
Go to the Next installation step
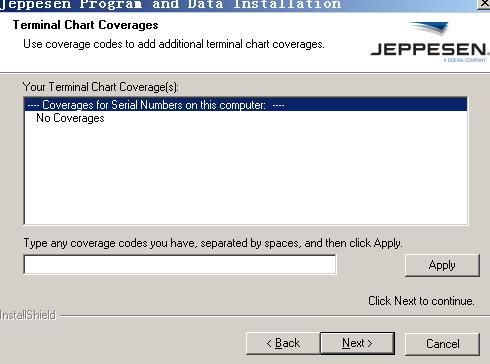point(357,343)
